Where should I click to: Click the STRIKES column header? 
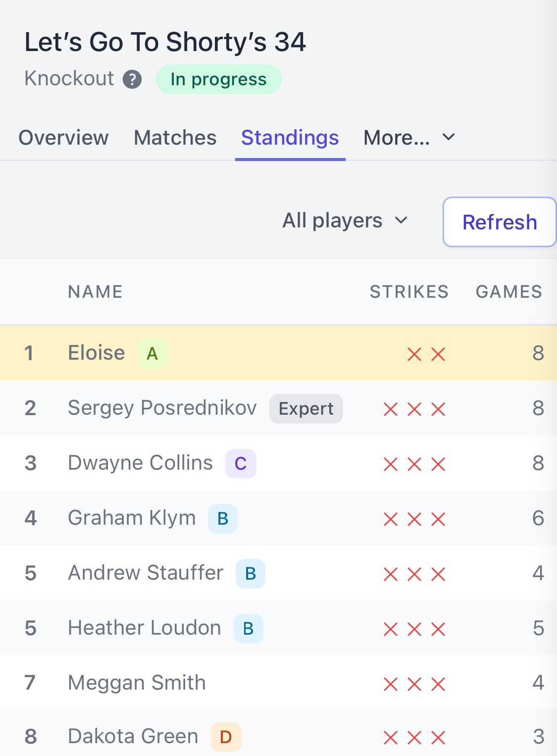click(409, 292)
